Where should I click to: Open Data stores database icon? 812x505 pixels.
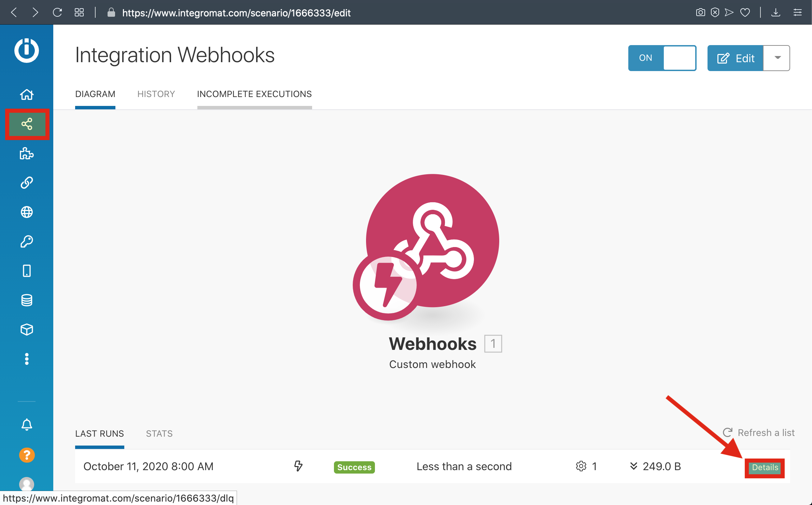27,300
